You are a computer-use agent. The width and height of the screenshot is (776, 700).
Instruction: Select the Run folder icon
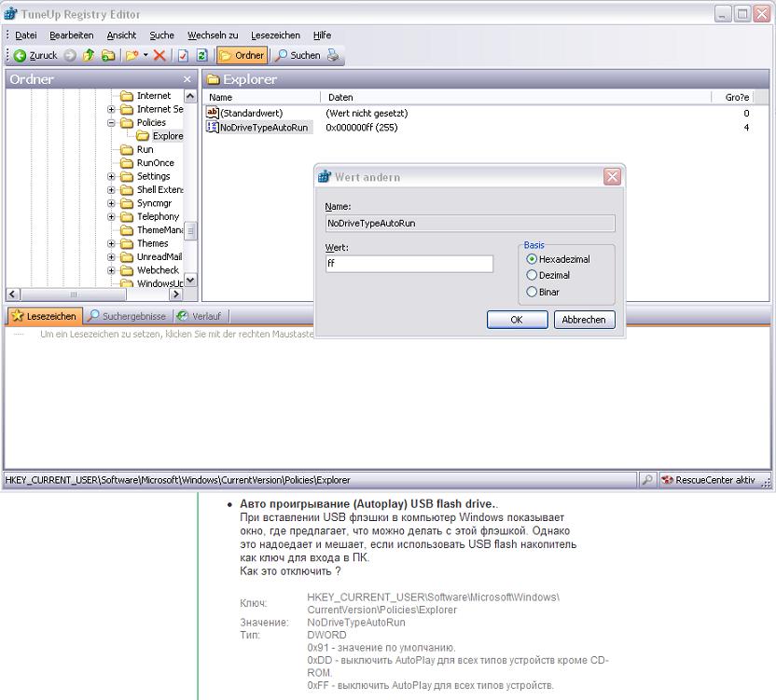coord(127,149)
